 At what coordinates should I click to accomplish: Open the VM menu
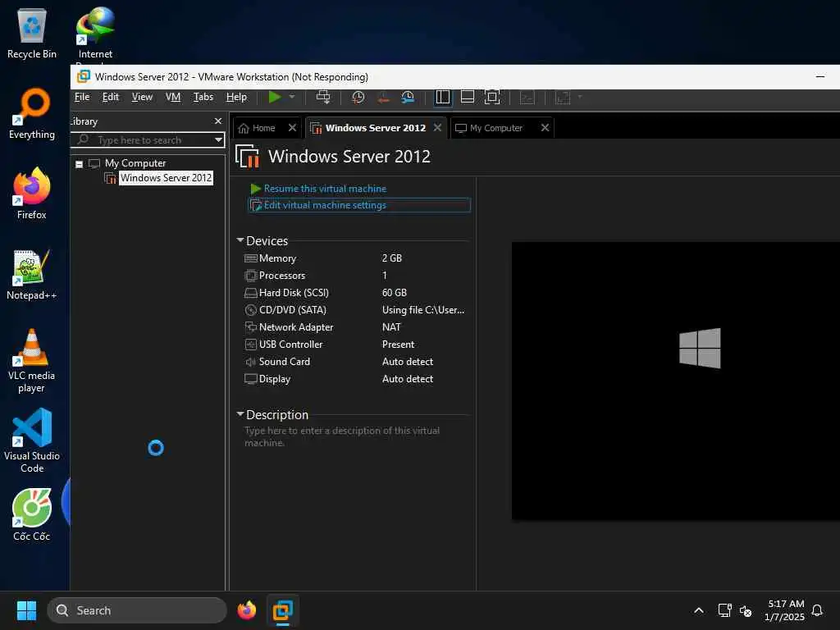tap(173, 97)
